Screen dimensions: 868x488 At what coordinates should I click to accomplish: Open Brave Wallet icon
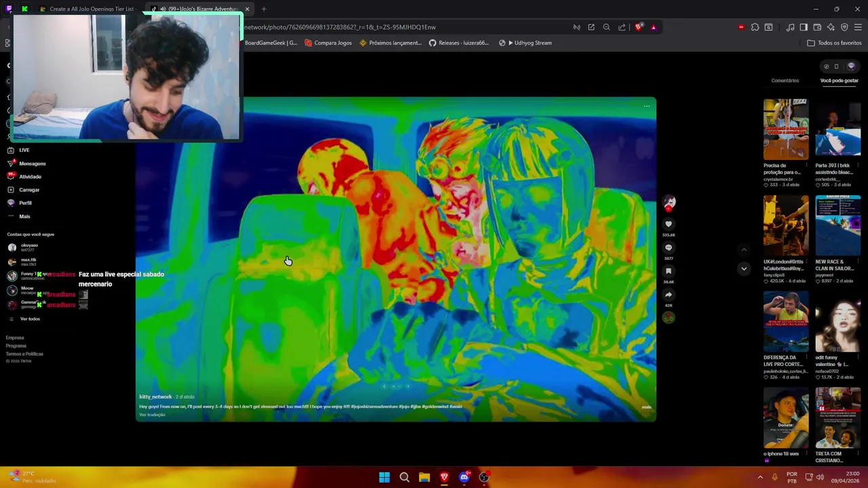[x=817, y=27]
